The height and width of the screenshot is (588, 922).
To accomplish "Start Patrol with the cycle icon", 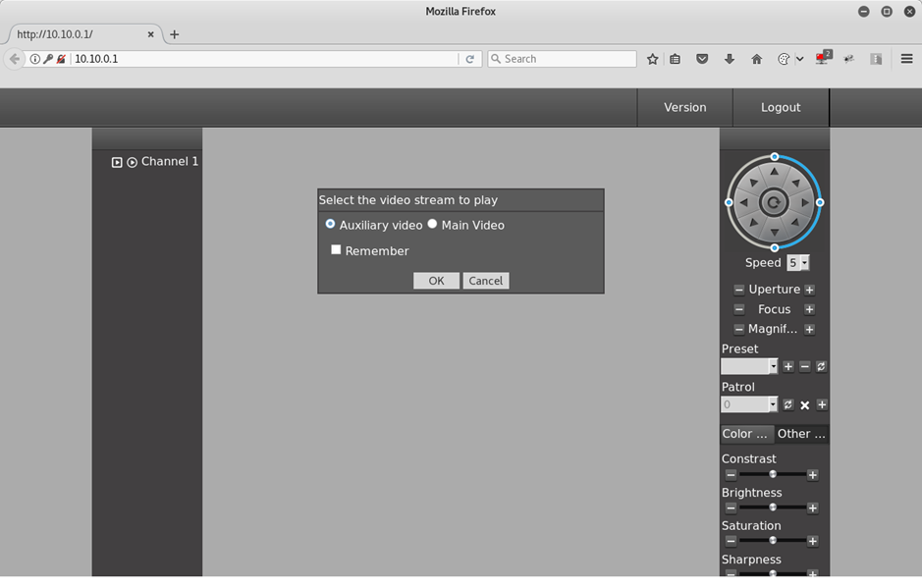I will coord(788,404).
